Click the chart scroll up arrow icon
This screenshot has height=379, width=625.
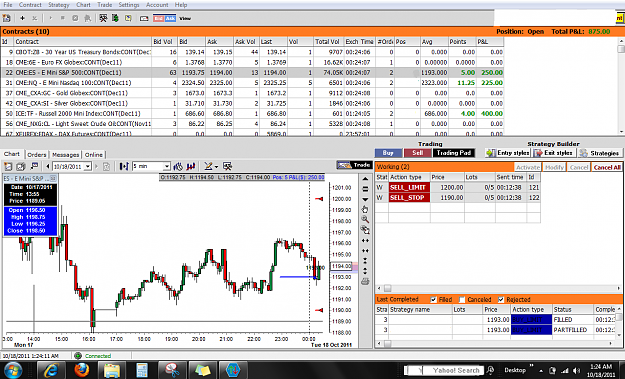[x=365, y=179]
